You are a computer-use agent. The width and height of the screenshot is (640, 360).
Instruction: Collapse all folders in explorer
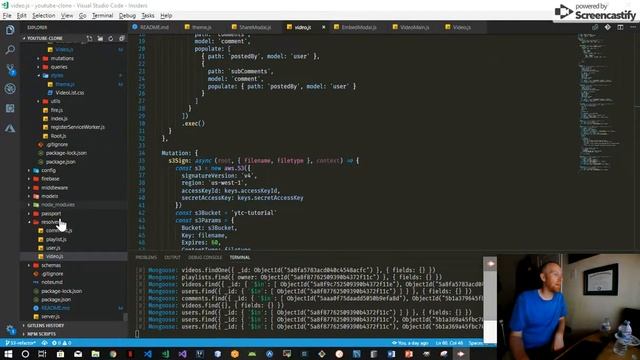pos(121,38)
